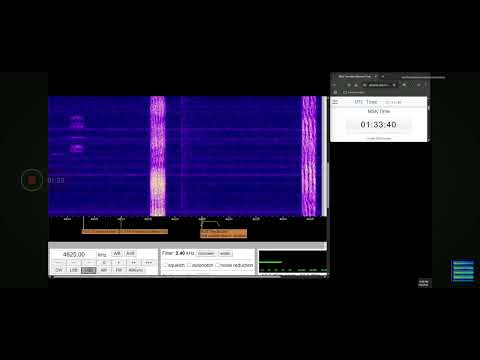Select FM demodulation mode
This screenshot has width=480, height=360.
[x=118, y=270]
